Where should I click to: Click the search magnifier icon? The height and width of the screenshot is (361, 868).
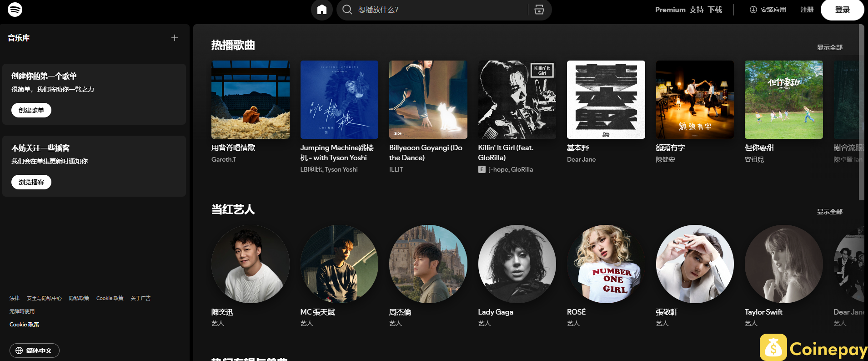point(347,10)
